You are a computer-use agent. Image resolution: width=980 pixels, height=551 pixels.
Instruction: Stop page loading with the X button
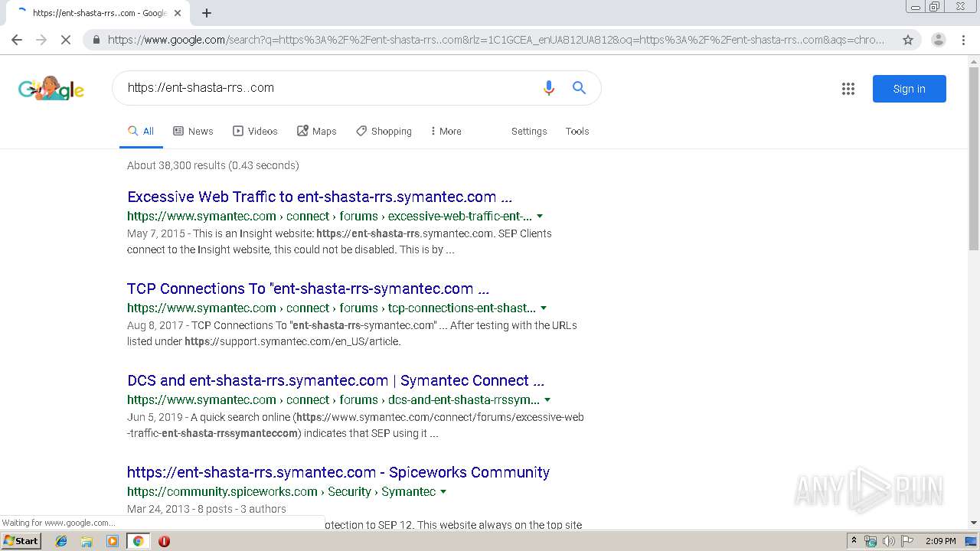click(x=66, y=40)
